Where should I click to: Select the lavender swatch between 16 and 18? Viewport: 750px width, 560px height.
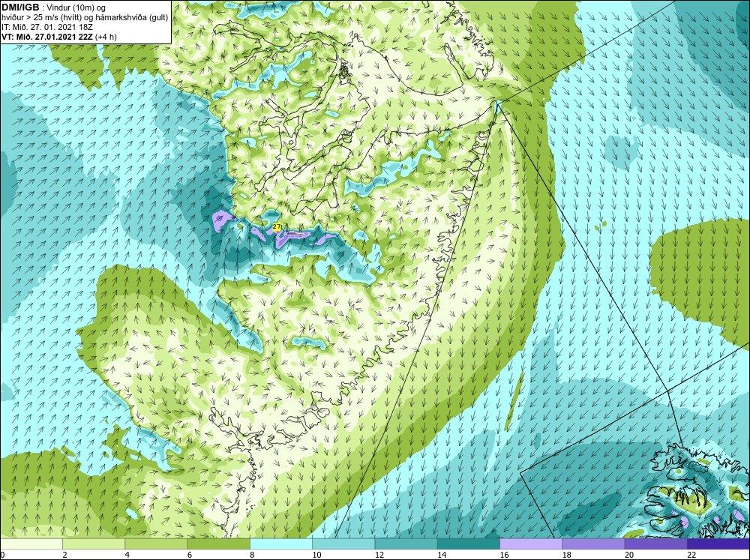pyautogui.click(x=531, y=544)
